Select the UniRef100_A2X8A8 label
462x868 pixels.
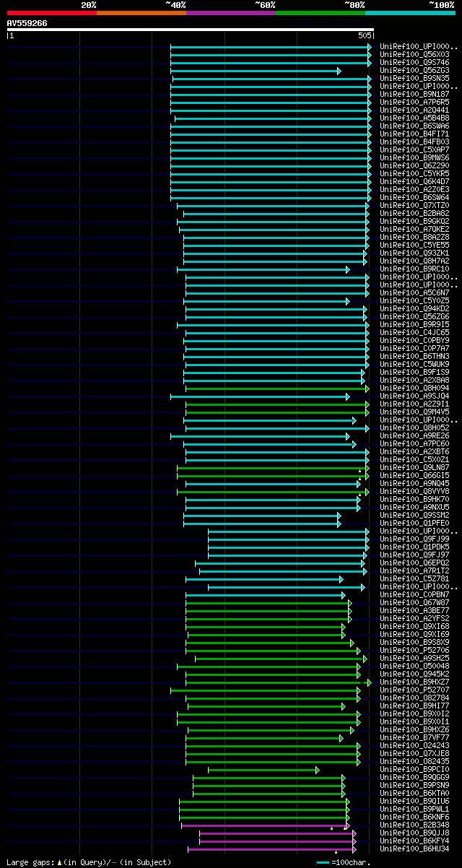[x=414, y=380]
